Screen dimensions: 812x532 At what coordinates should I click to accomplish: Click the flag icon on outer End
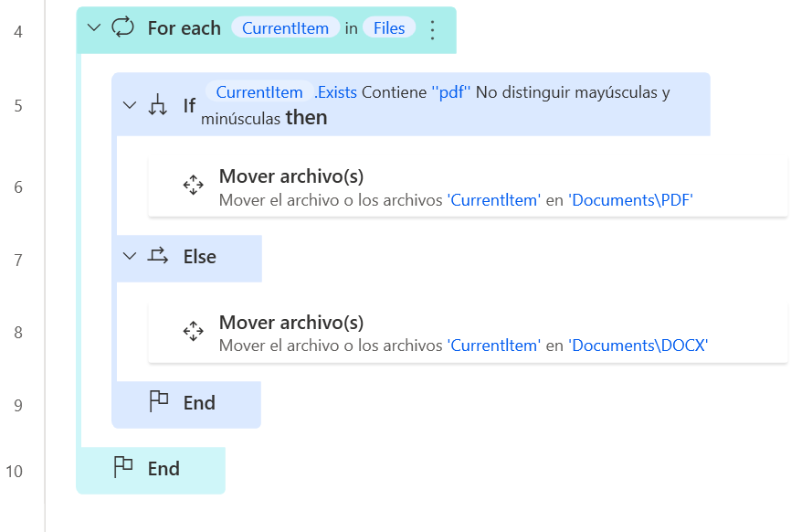click(123, 467)
